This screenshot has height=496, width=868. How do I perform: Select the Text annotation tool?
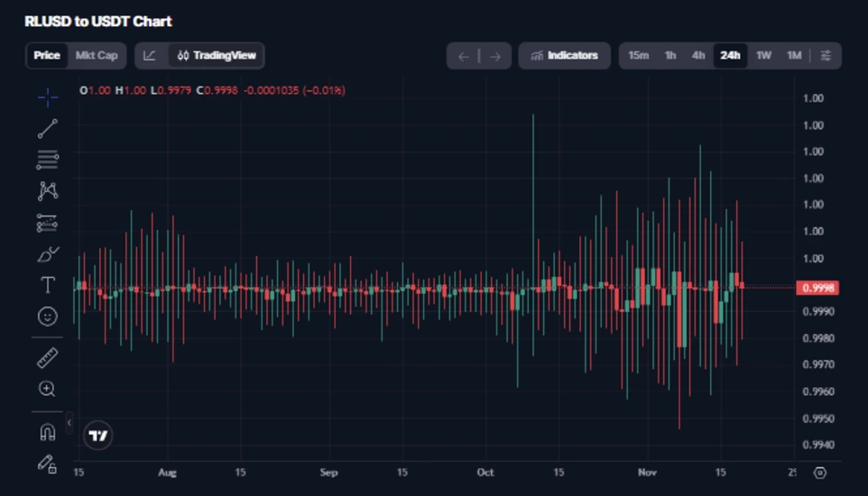point(48,285)
